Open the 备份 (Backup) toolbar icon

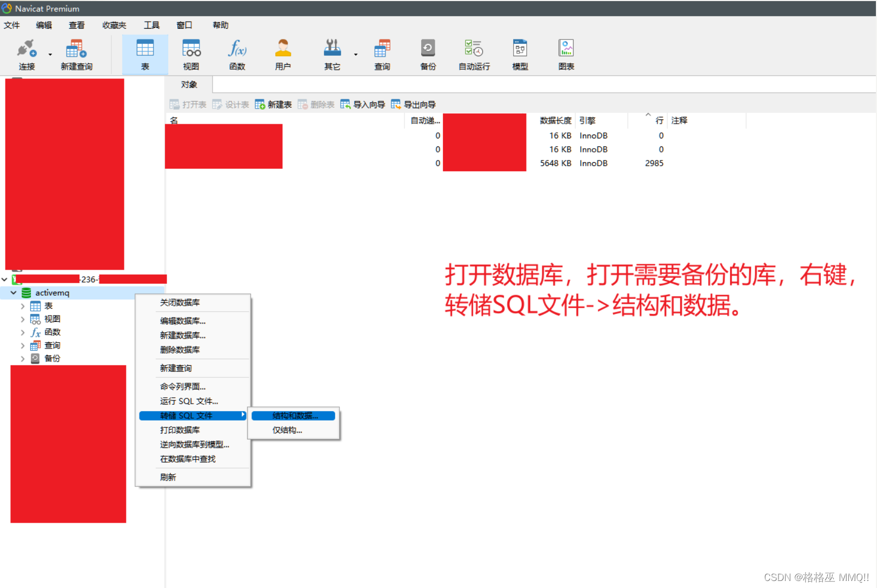[428, 49]
